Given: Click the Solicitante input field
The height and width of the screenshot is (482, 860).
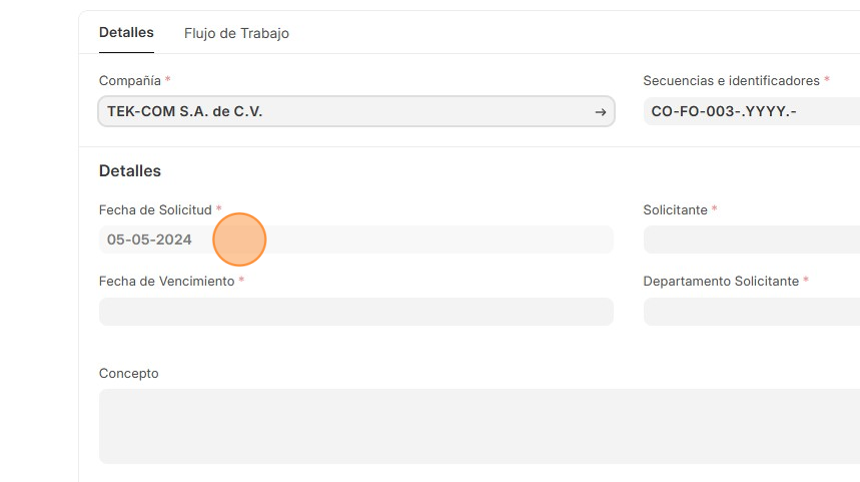Looking at the screenshot, I should click(751, 240).
